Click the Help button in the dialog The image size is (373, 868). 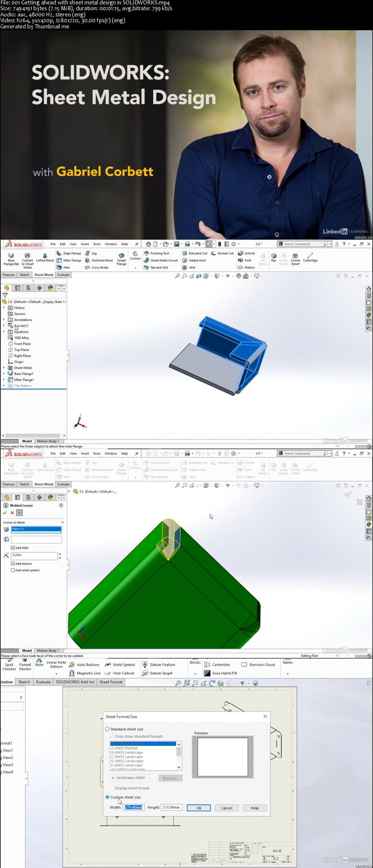[255, 808]
